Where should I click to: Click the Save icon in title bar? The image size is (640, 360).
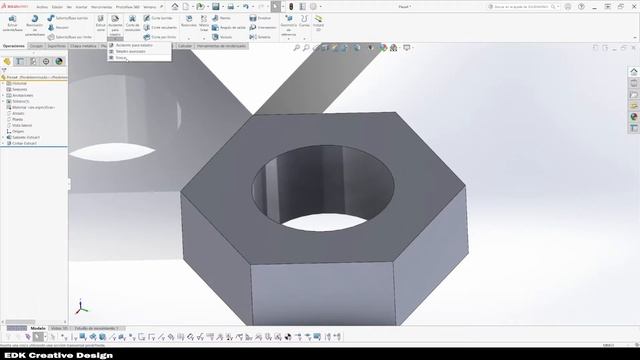point(215,7)
